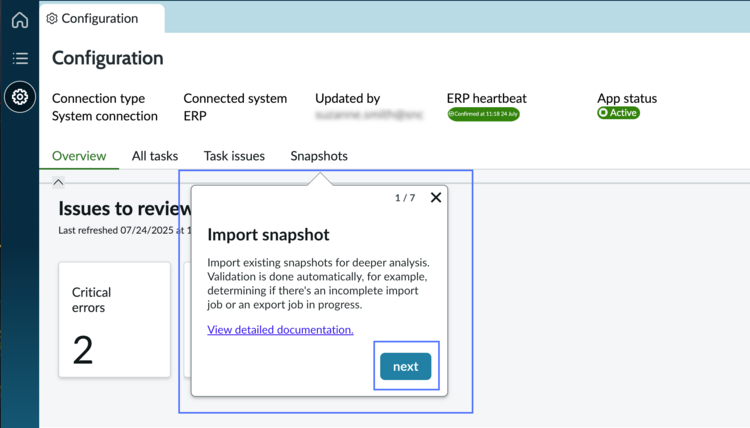This screenshot has width=750, height=428.
Task: Open the Task issues tab
Action: [x=234, y=156]
